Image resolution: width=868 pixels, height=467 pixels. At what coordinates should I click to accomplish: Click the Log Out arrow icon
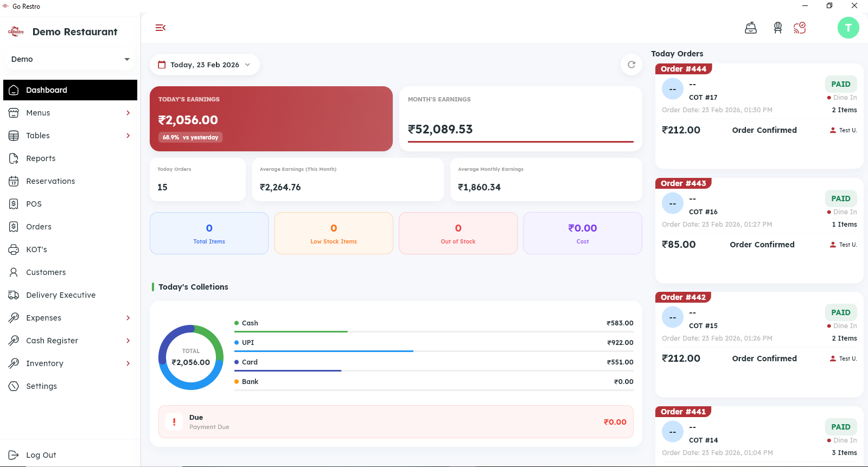pyautogui.click(x=14, y=455)
